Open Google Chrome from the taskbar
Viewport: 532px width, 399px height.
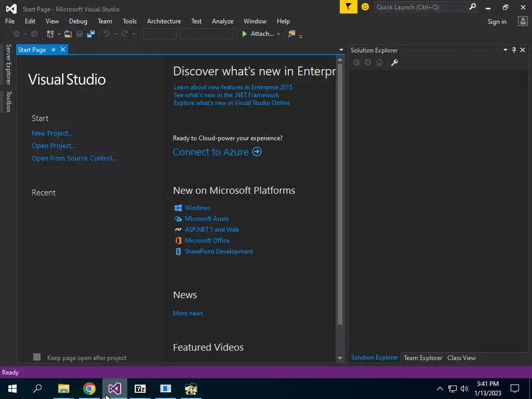(x=89, y=389)
